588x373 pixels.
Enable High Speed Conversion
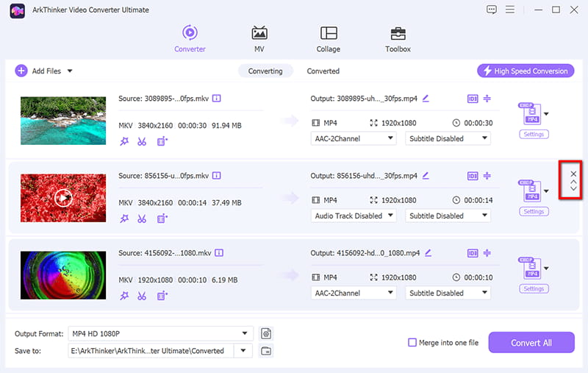(x=526, y=71)
